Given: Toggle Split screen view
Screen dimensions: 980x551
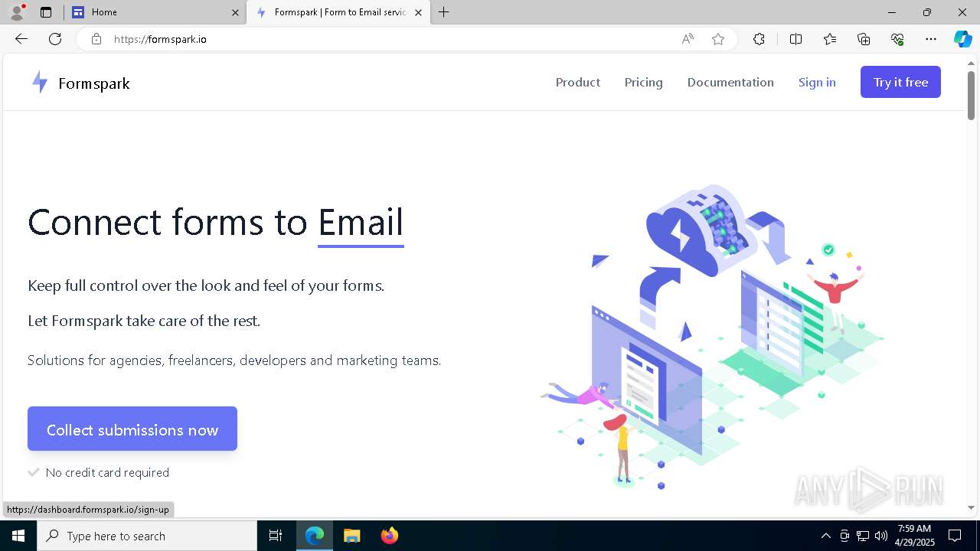Looking at the screenshot, I should [x=795, y=39].
